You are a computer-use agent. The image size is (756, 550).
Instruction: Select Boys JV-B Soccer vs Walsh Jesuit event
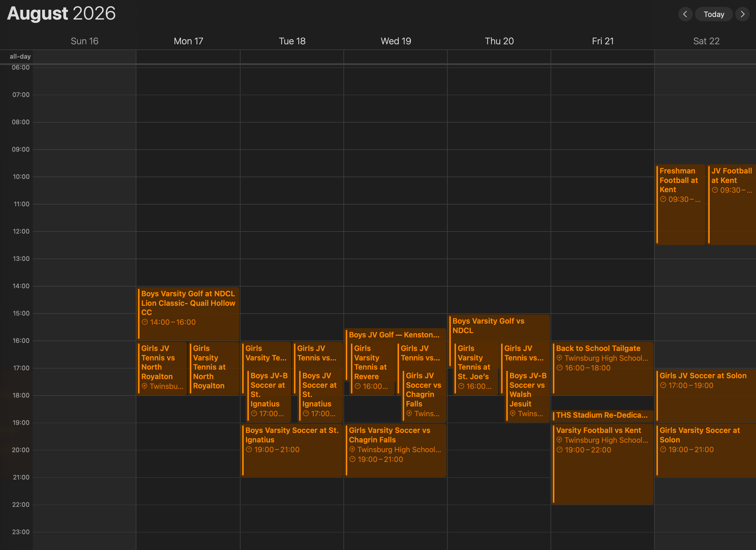tap(528, 396)
